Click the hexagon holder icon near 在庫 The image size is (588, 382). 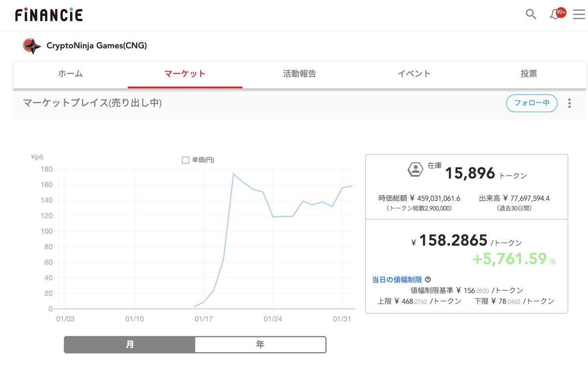tap(416, 169)
